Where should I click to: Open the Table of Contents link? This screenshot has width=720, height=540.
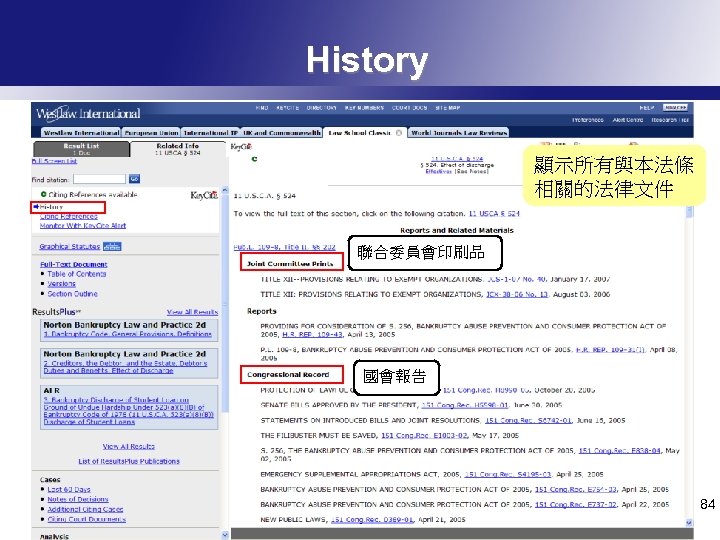[x=77, y=274]
